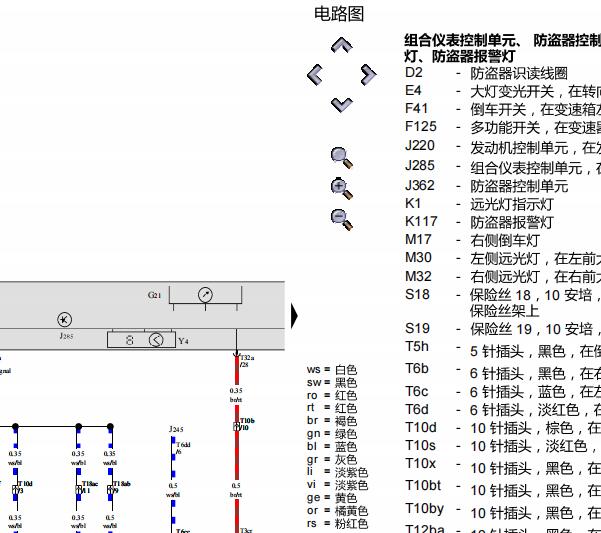Select the T10d/3 connector label

pyautogui.click(x=25, y=487)
